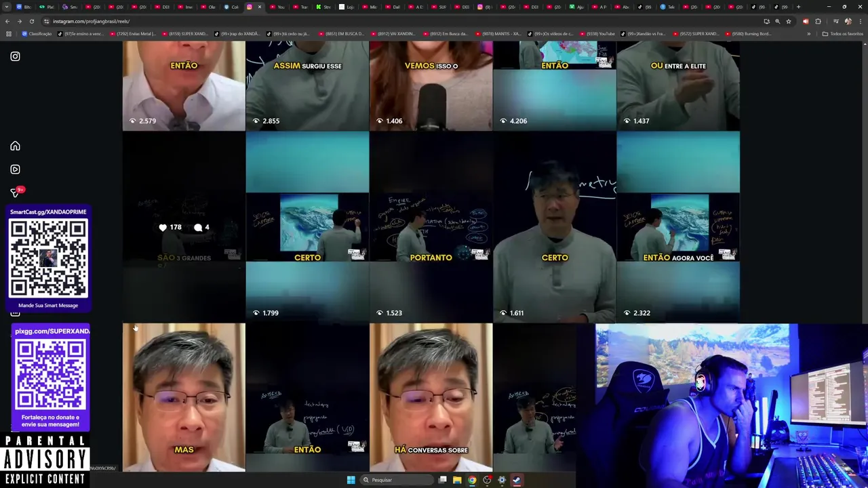The image size is (868, 488).
Task: Open a new browser tab with plus
Action: [x=798, y=7]
